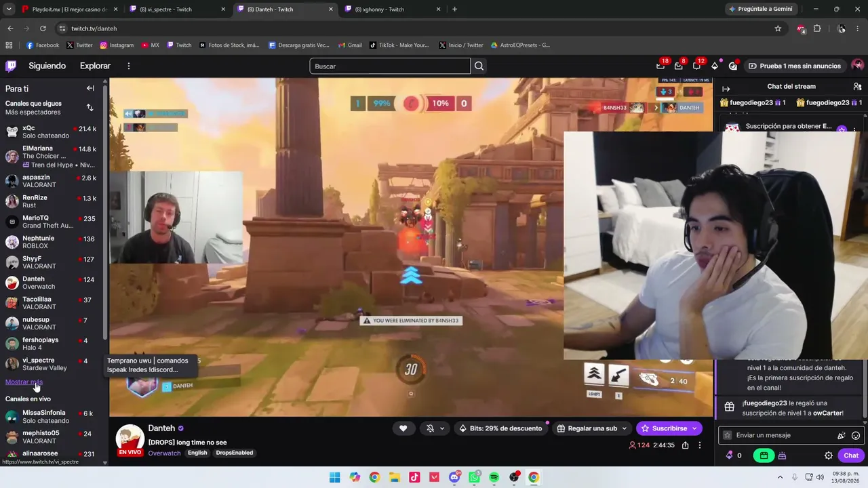The image size is (868, 488).
Task: Open chat settings gear
Action: 829,455
